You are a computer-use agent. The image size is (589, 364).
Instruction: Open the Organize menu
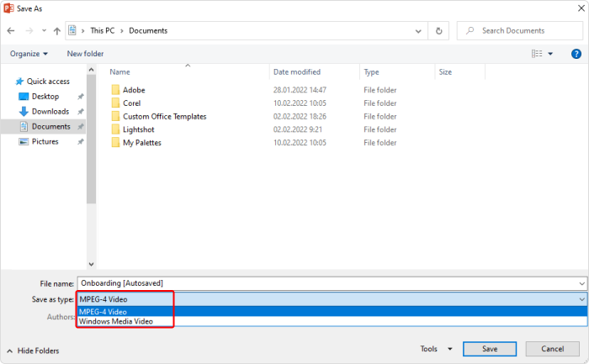(x=29, y=54)
